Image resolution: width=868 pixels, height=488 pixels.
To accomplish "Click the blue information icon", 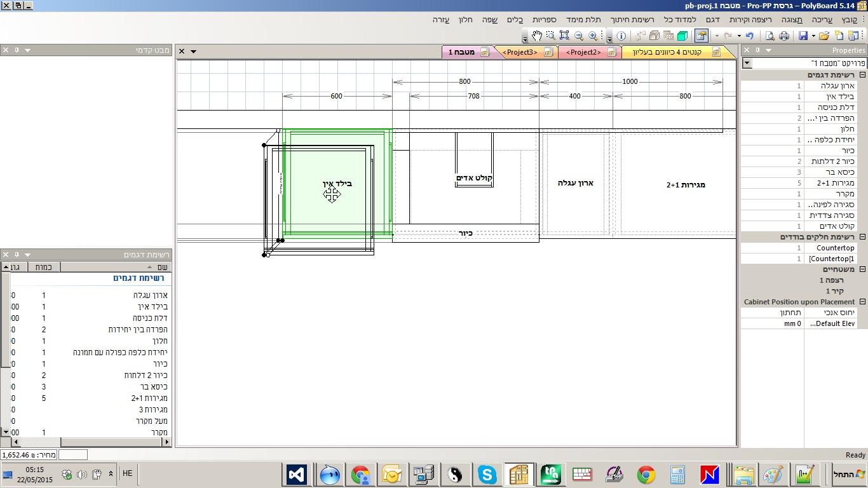I will (621, 36).
